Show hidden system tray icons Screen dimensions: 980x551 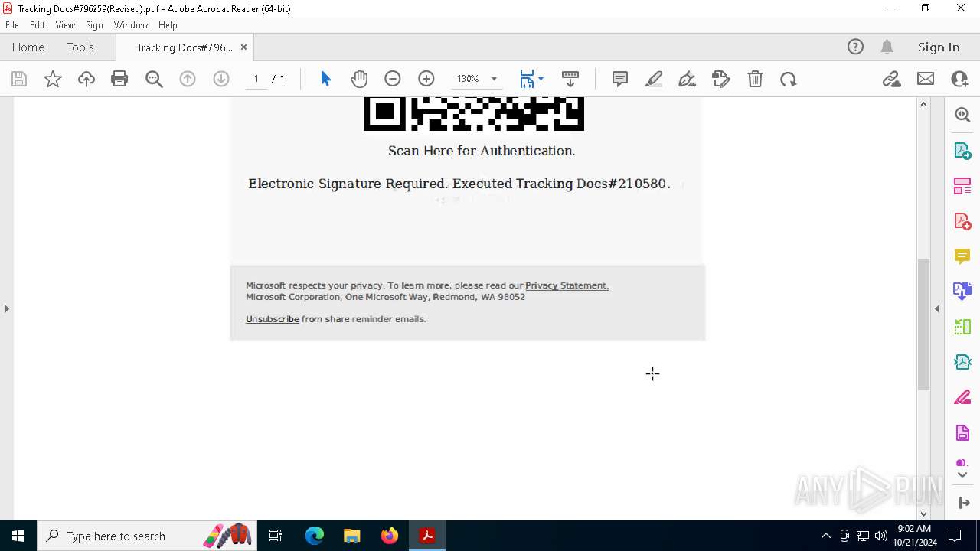pos(825,536)
